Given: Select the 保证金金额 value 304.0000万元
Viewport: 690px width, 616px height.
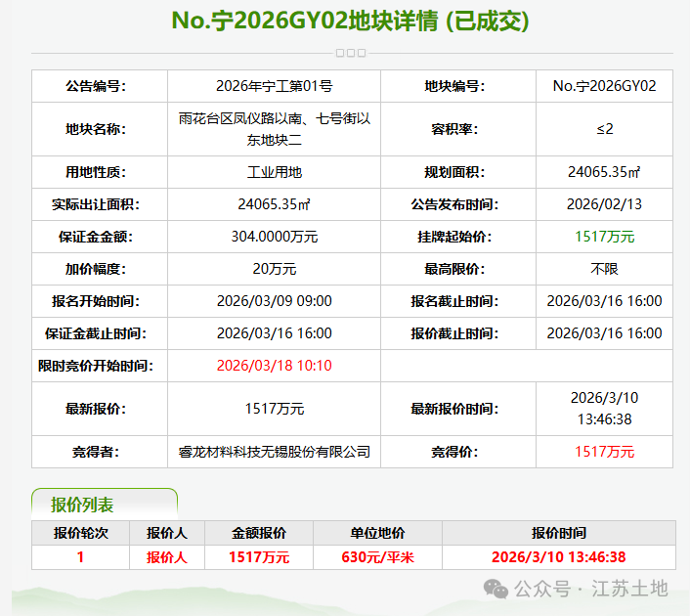Looking at the screenshot, I should [274, 237].
